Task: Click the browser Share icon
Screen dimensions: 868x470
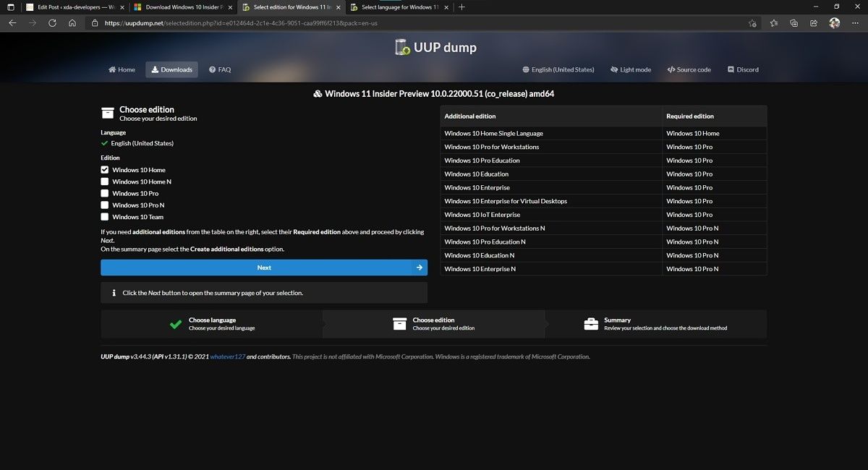Action: pos(814,23)
